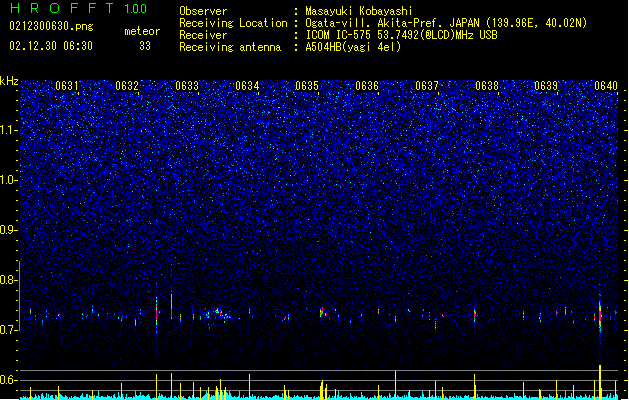The image size is (629, 400).
Task: Select the file name 0212300630.png
Action: (51, 27)
